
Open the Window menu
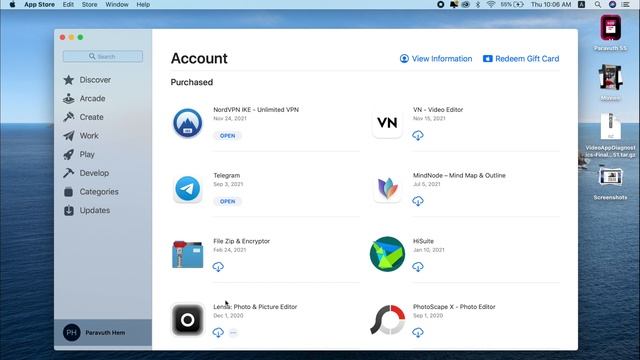click(x=117, y=4)
